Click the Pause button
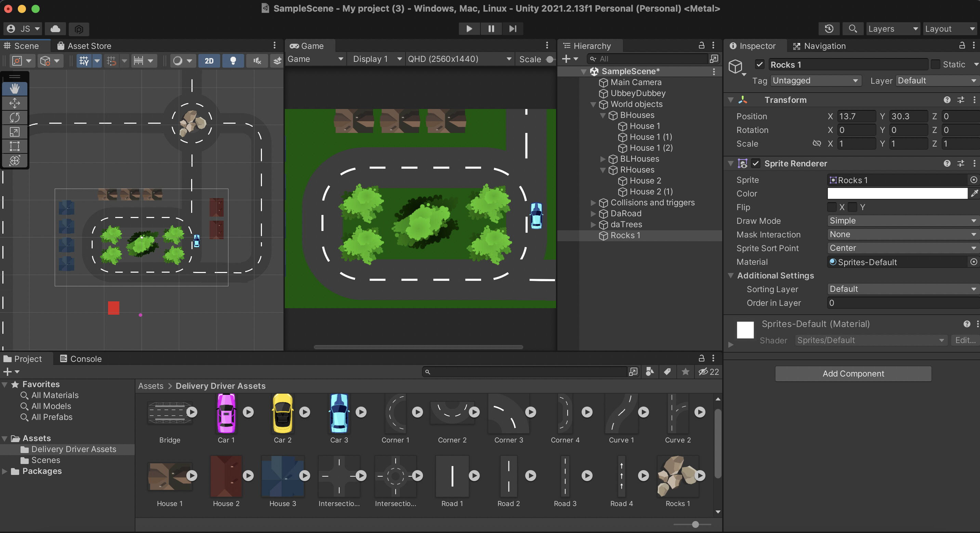The width and height of the screenshot is (980, 533). click(491, 28)
